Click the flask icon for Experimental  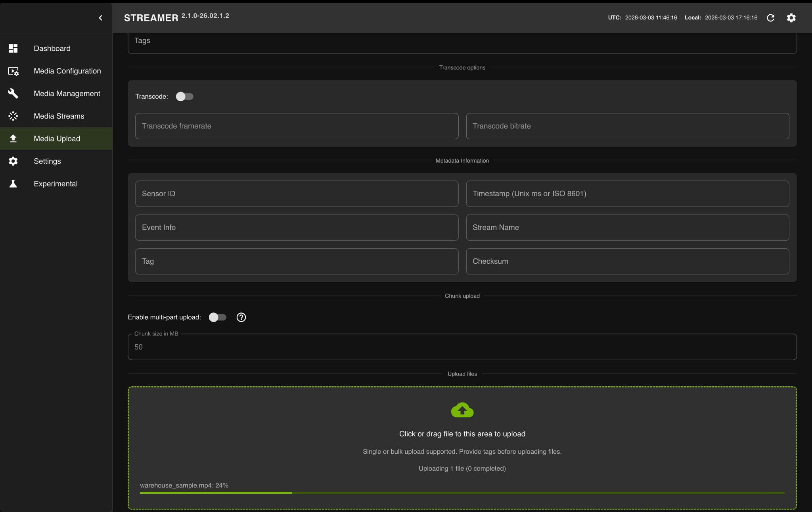tap(13, 184)
